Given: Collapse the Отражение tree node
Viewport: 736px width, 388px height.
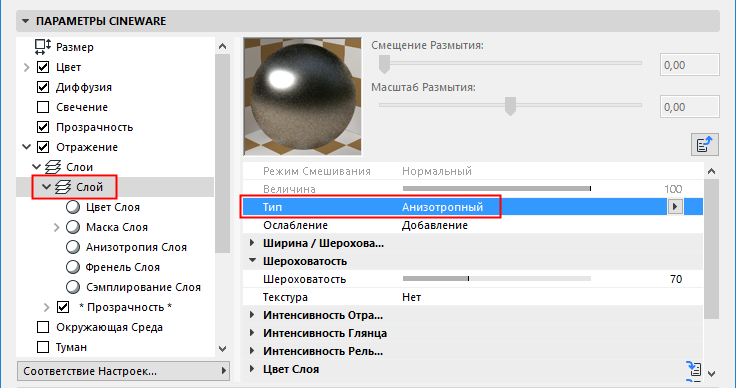Looking at the screenshot, I should (x=26, y=147).
